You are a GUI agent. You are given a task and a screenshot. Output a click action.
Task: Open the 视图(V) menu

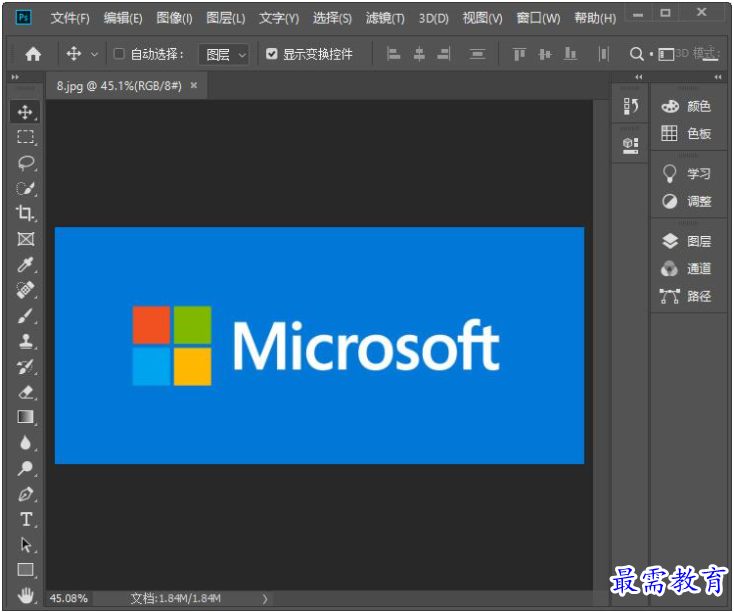[482, 18]
